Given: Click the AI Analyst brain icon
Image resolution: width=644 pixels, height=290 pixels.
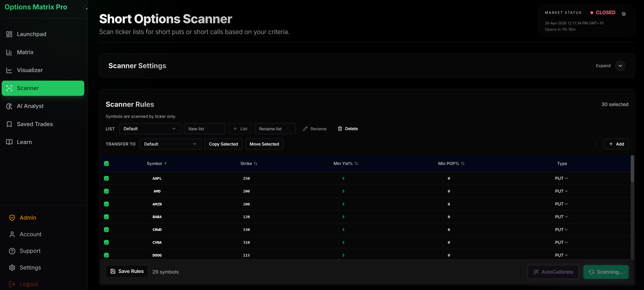Looking at the screenshot, I should (x=9, y=106).
